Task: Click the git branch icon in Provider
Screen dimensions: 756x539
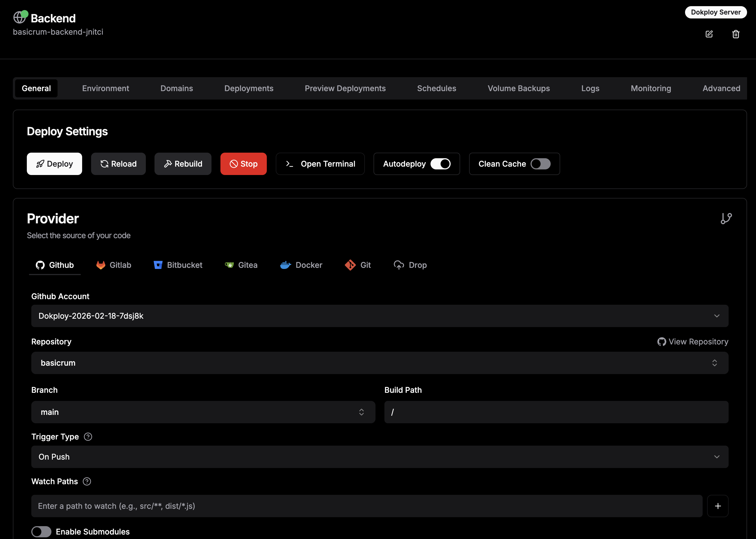Action: pyautogui.click(x=726, y=218)
